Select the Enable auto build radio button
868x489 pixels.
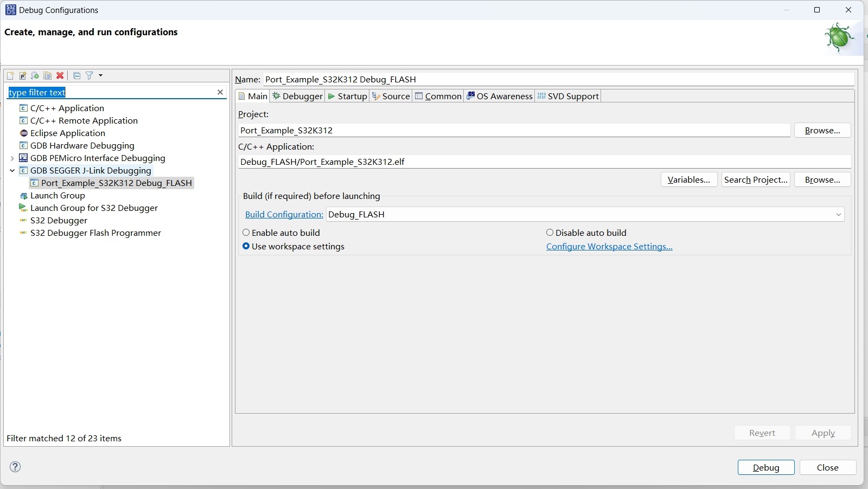pos(246,233)
